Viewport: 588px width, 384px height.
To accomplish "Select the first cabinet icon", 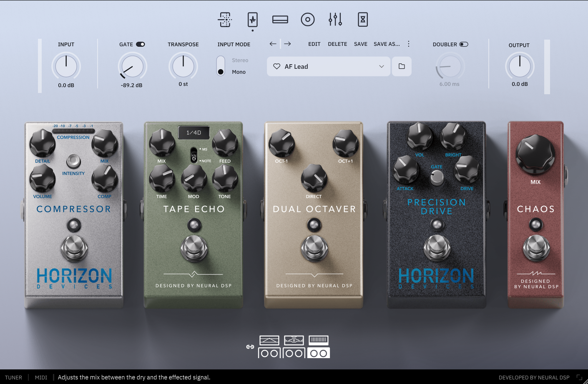I will coord(269,353).
